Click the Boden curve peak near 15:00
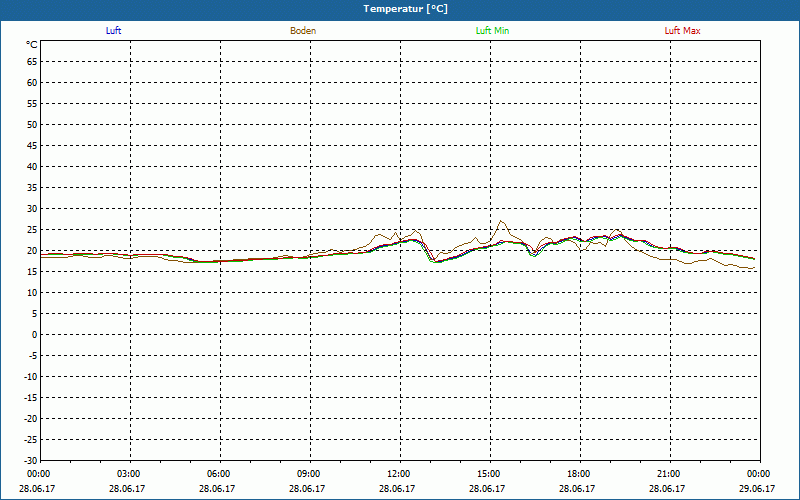 [x=501, y=221]
